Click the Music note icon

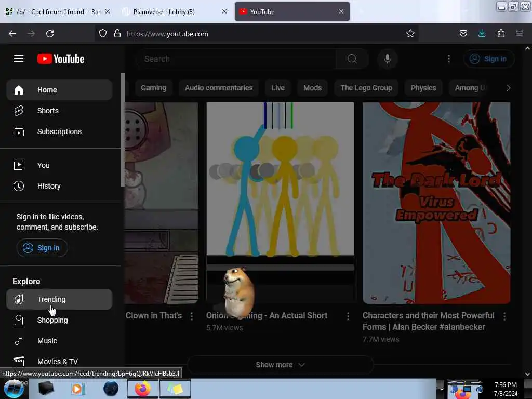[19, 341]
